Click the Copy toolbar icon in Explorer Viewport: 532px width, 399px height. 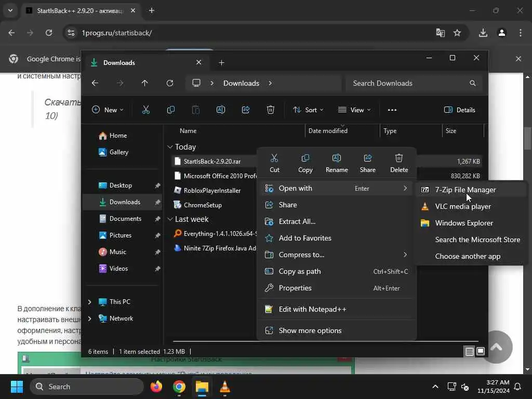[170, 110]
